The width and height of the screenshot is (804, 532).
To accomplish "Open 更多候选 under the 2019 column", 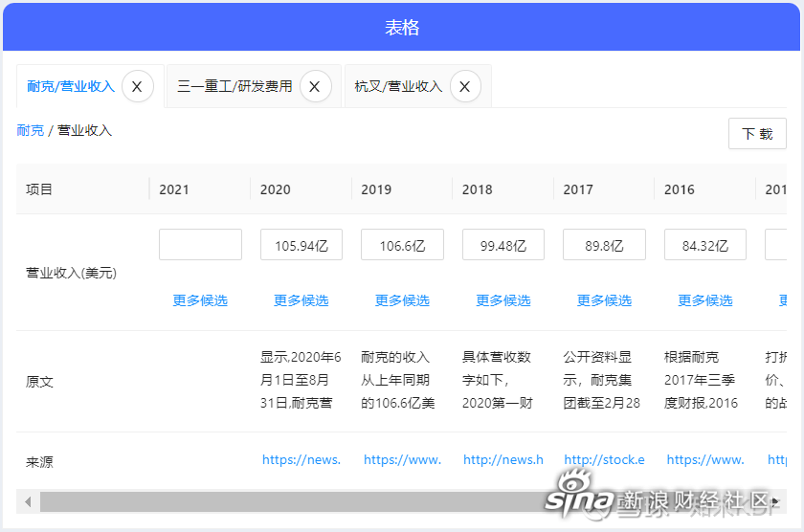I will coord(402,300).
